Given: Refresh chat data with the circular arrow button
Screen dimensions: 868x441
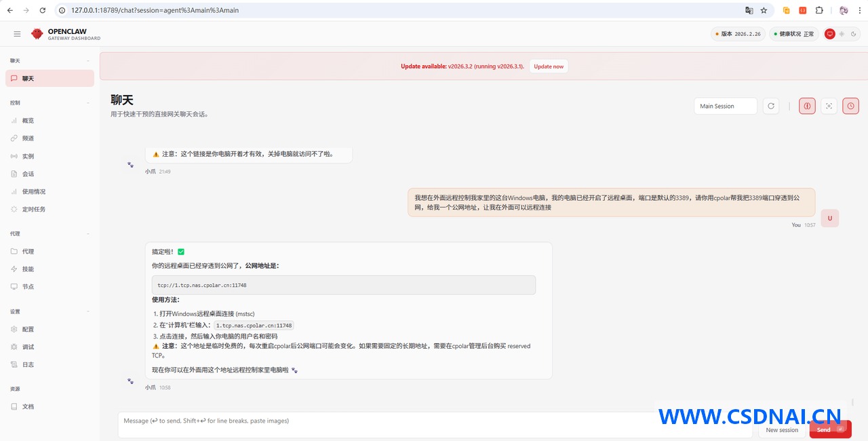Looking at the screenshot, I should (x=770, y=106).
